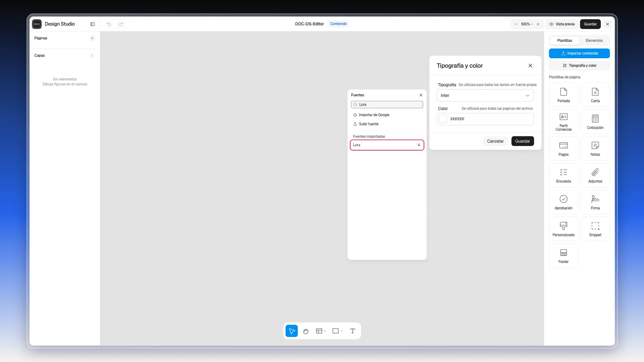Insert the Snippet template
This screenshot has width=644, height=362.
[x=595, y=229]
